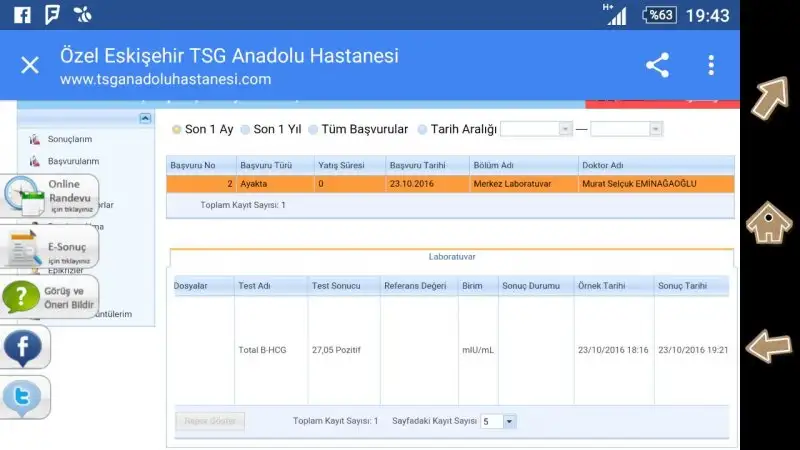The height and width of the screenshot is (450, 800).
Task: Open the start date dropdown
Action: [x=565, y=129]
